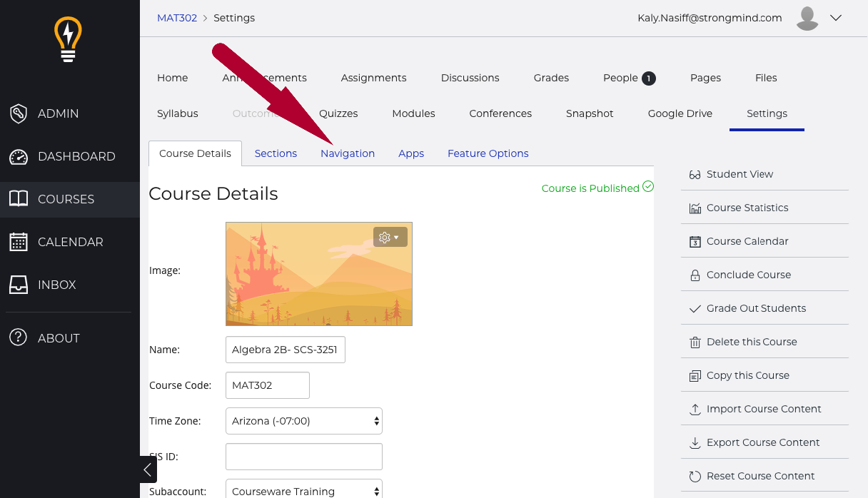Viewport: 868px width, 498px height.
Task: Open the Dashboard gauge icon
Action: 19,156
